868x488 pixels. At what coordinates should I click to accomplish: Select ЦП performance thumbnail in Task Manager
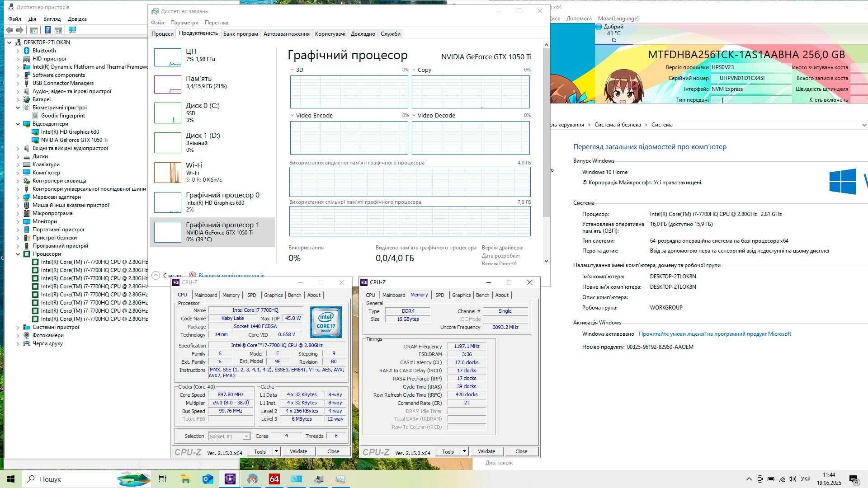tap(167, 58)
